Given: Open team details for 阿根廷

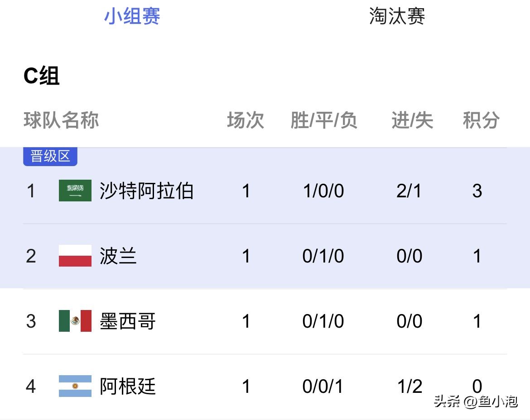Looking at the screenshot, I should point(128,387).
